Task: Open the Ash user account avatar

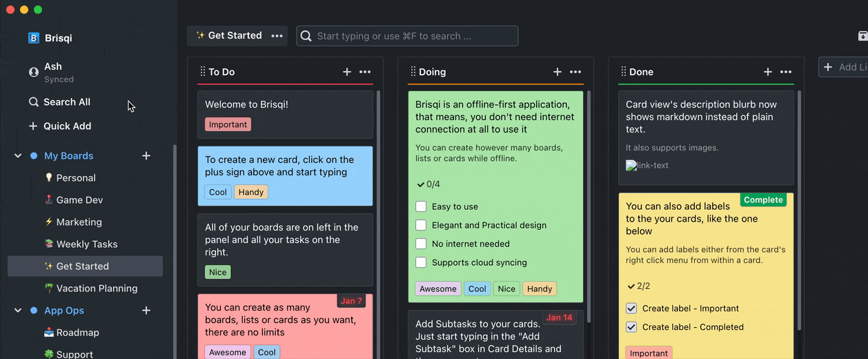Action: pos(33,72)
